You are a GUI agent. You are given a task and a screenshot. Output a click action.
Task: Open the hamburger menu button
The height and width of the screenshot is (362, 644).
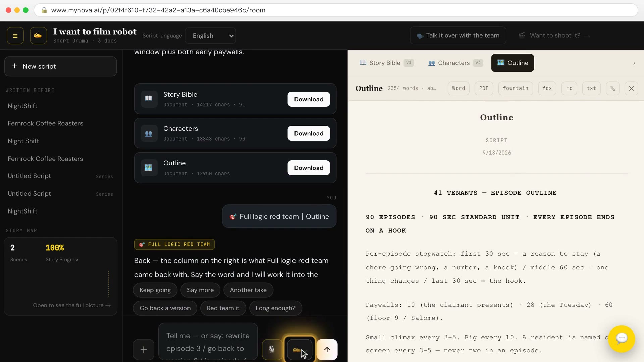15,36
